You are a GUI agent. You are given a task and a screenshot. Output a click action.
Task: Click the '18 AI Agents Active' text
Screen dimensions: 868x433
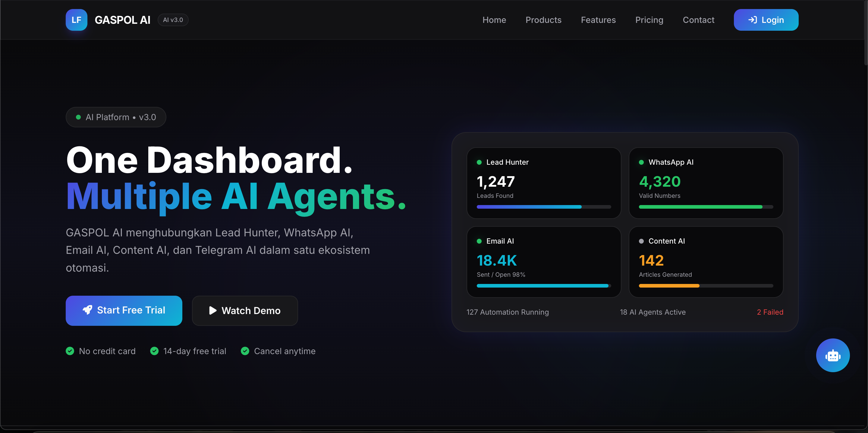(x=653, y=312)
